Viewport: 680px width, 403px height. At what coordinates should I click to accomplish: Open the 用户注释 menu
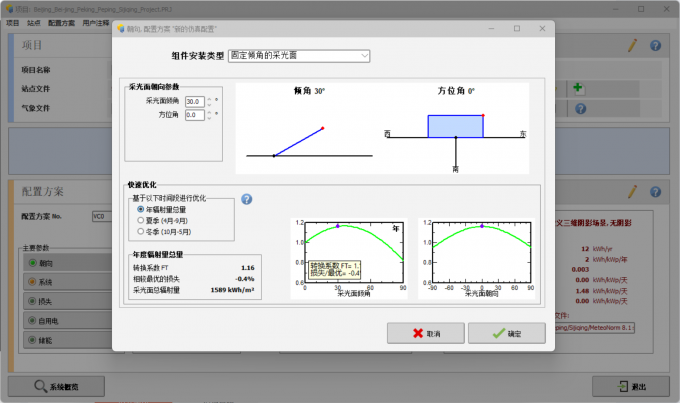95,23
